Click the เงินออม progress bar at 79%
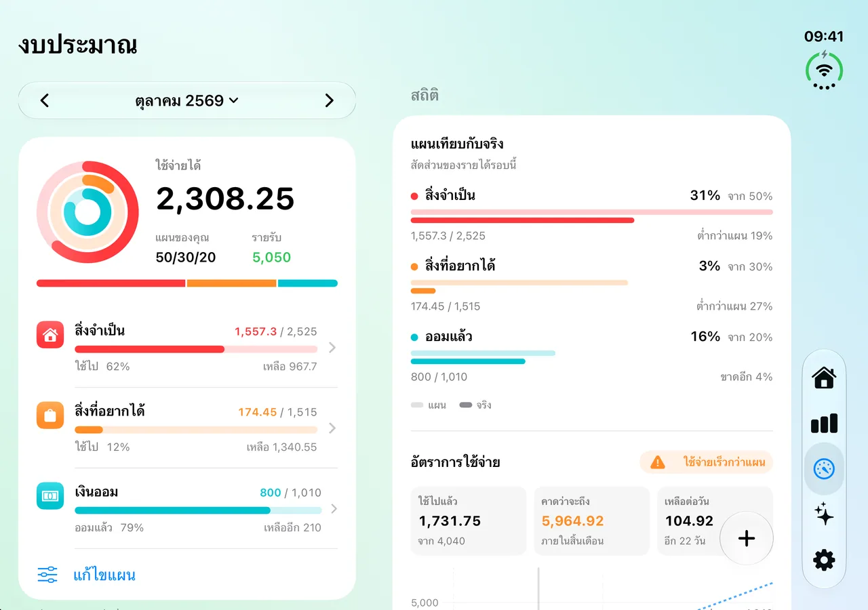This screenshot has width=868, height=610. tap(198, 510)
